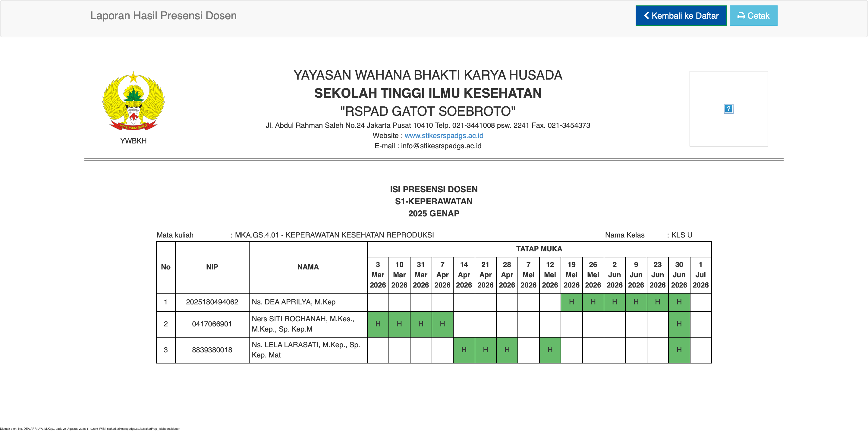Select NIP 2025180494062 cell
Screen dimensions: 868x431
[x=212, y=302]
